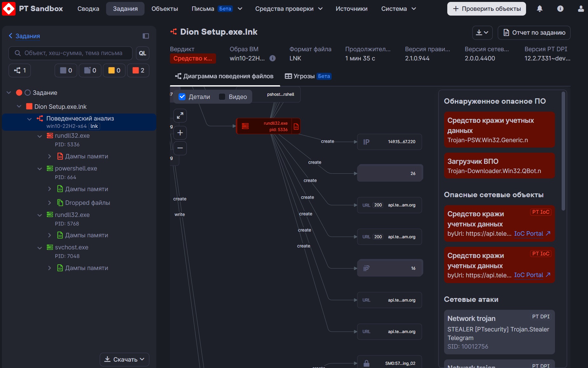Select Диаграмма поведения файлов tab
Image resolution: width=588 pixels, height=368 pixels.
pos(224,76)
